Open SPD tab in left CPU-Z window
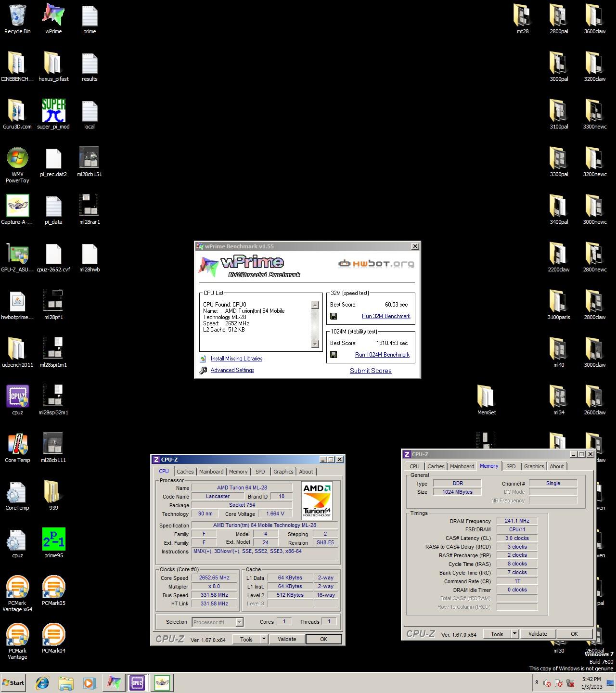Screen dimensions: 616x693 [260, 472]
